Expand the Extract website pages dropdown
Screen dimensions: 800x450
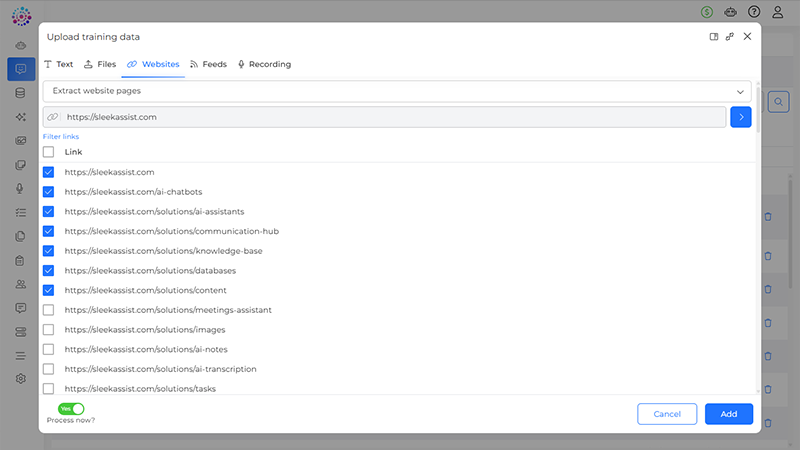[397, 91]
